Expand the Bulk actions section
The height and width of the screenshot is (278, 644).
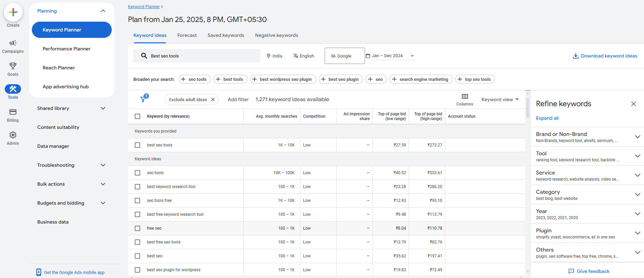pos(103,184)
